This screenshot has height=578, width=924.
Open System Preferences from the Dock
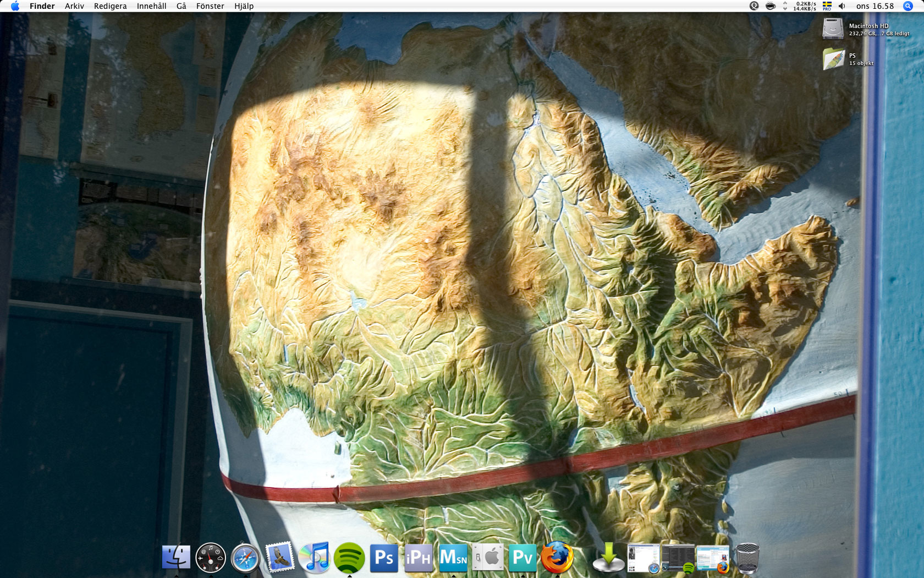tap(488, 558)
